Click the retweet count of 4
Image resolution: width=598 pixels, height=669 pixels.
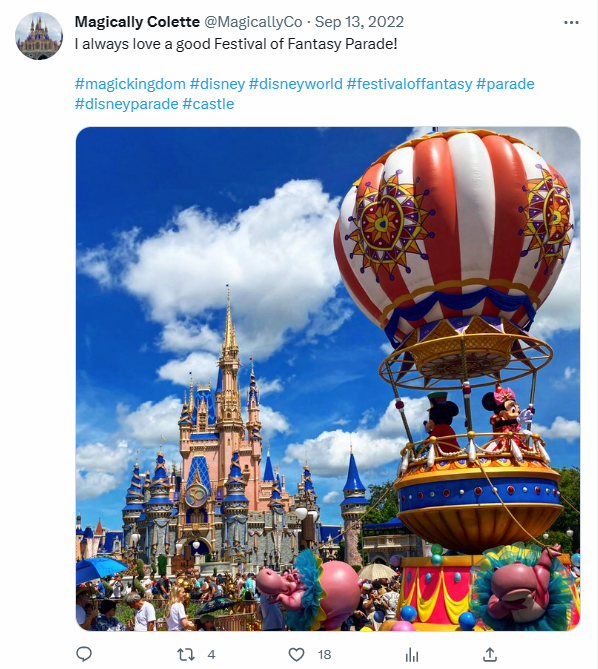pyautogui.click(x=211, y=654)
